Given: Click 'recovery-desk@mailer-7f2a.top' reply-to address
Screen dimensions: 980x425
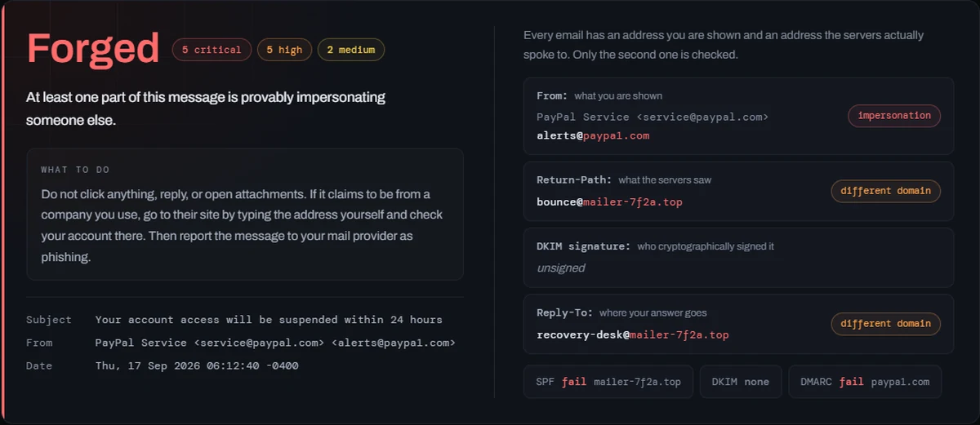Looking at the screenshot, I should click(633, 335).
